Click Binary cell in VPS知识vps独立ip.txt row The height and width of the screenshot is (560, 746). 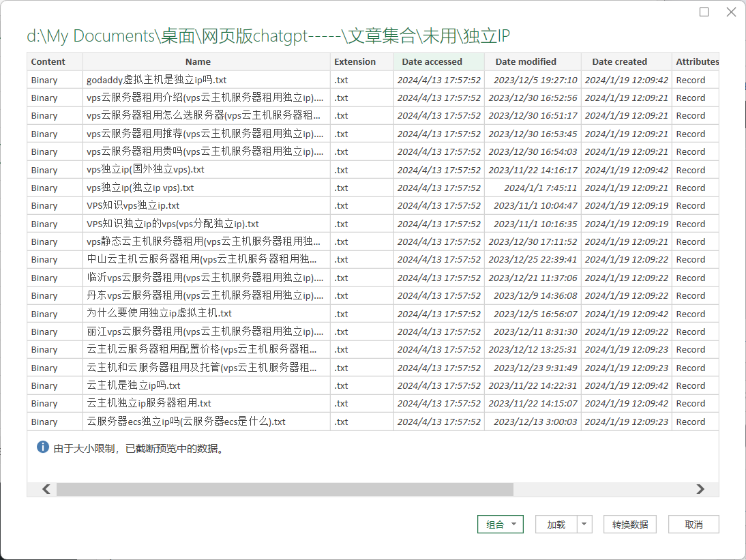[x=44, y=205]
